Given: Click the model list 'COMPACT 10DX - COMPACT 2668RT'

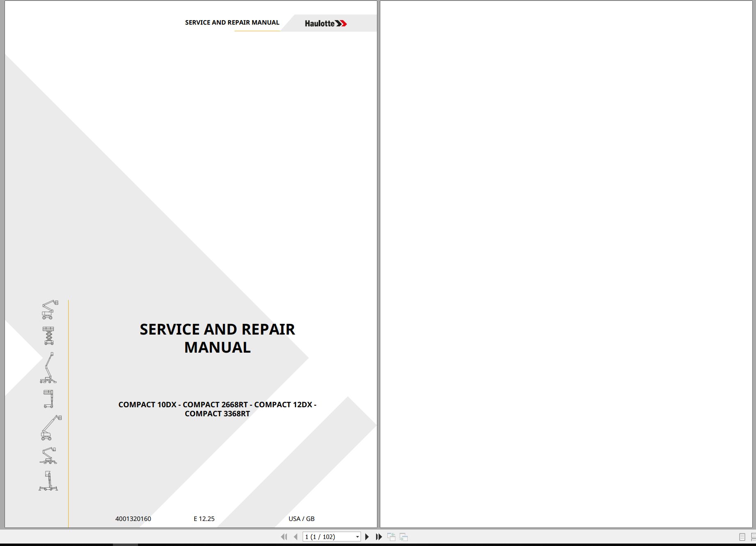Looking at the screenshot, I should pyautogui.click(x=183, y=405).
